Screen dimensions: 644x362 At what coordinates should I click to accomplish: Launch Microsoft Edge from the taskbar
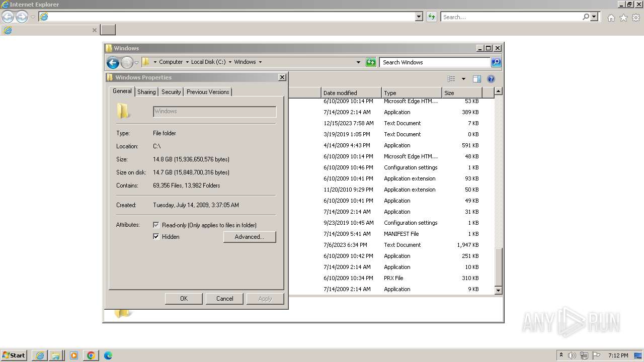click(x=108, y=355)
